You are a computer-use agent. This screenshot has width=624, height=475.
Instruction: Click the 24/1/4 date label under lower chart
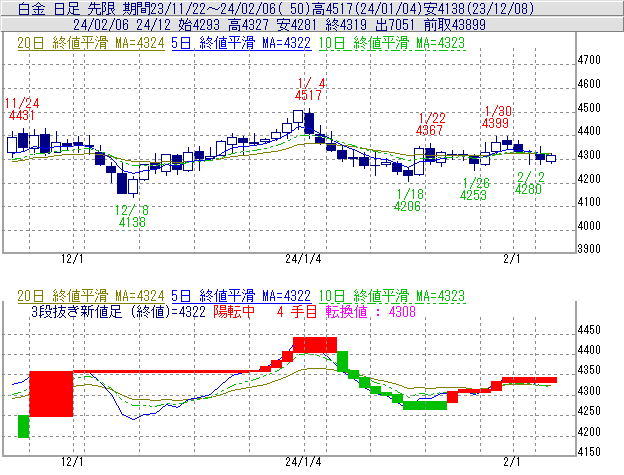303,462
